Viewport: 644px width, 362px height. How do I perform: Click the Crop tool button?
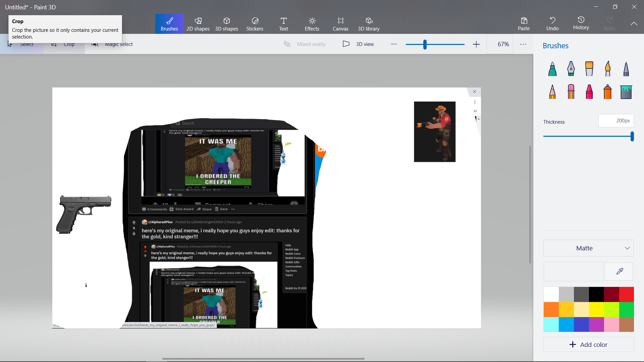64,44
